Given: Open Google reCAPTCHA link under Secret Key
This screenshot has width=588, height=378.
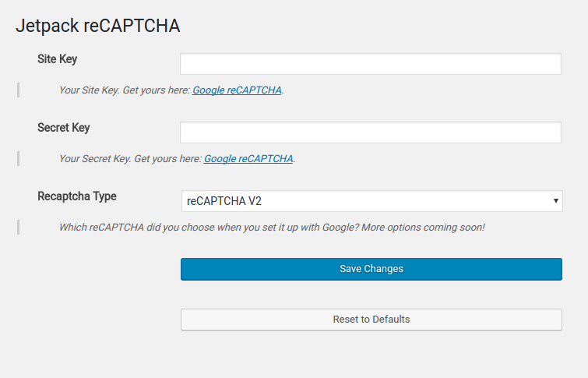Looking at the screenshot, I should [x=248, y=159].
